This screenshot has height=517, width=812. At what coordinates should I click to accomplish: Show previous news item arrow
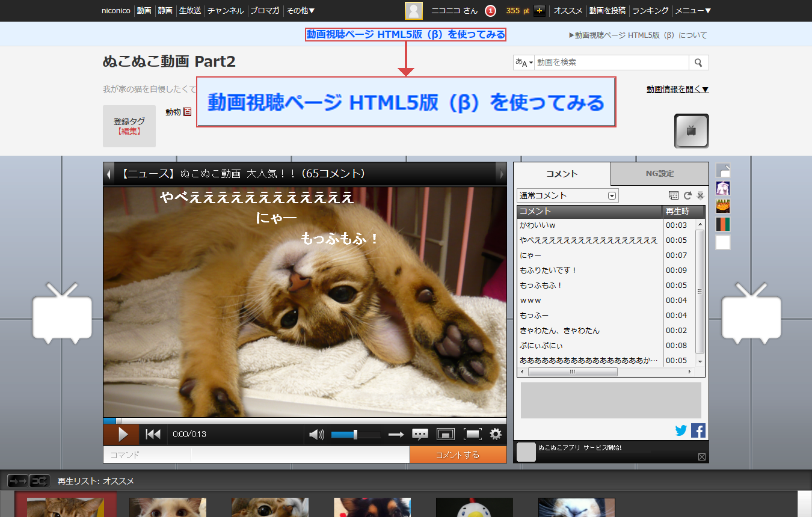[x=109, y=174]
